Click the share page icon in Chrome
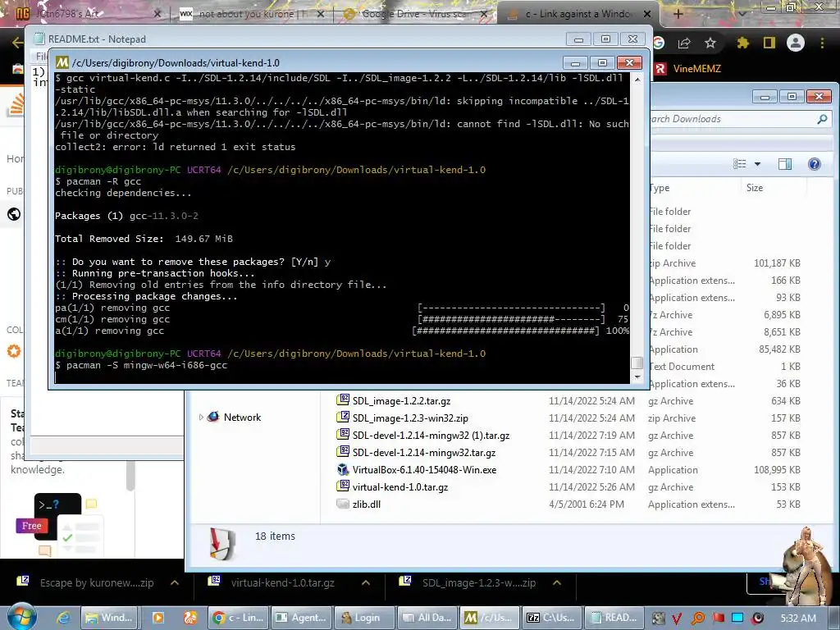 pos(684,43)
